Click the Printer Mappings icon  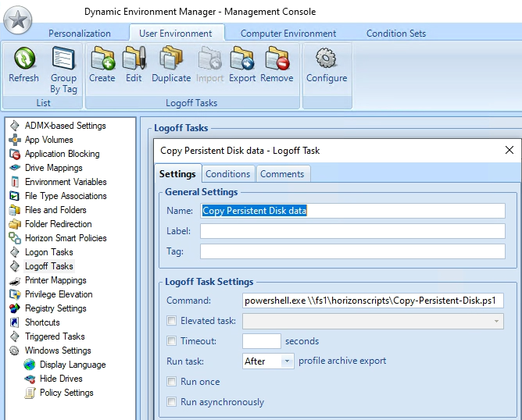15,281
